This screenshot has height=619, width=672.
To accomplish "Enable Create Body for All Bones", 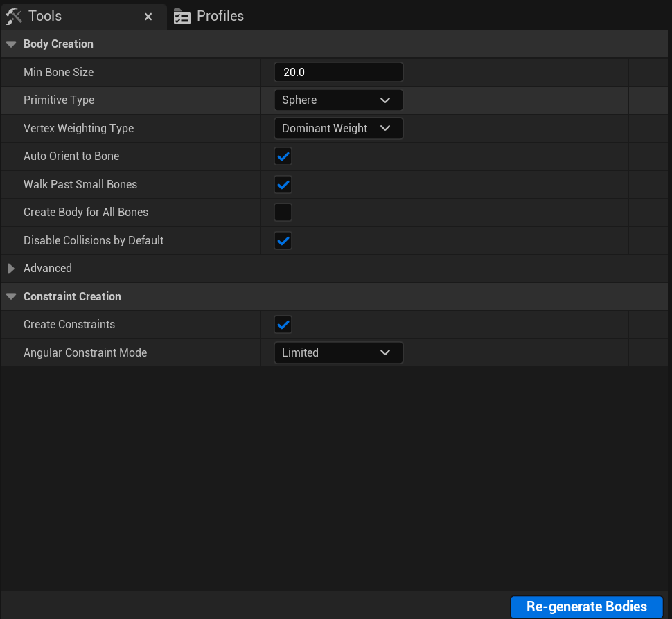I will [283, 212].
